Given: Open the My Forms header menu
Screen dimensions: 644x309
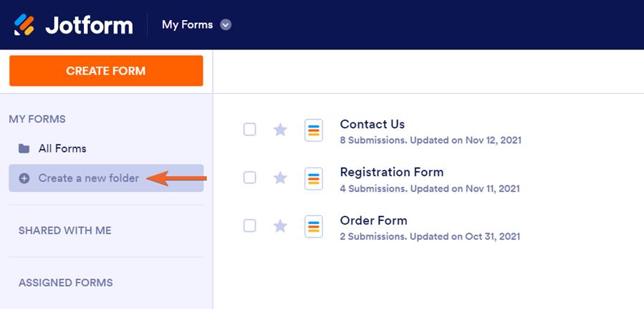Looking at the screenshot, I should [188, 25].
